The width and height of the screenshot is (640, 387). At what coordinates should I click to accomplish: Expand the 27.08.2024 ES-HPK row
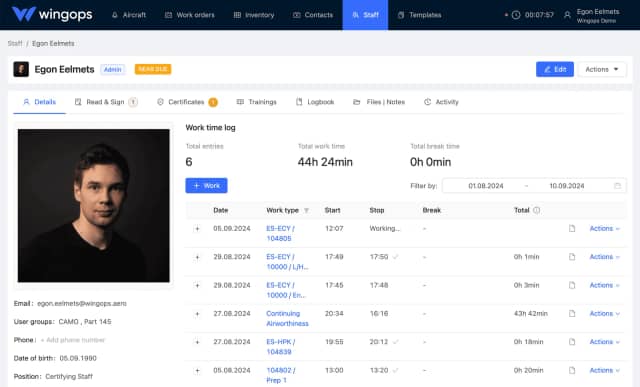[x=197, y=342]
